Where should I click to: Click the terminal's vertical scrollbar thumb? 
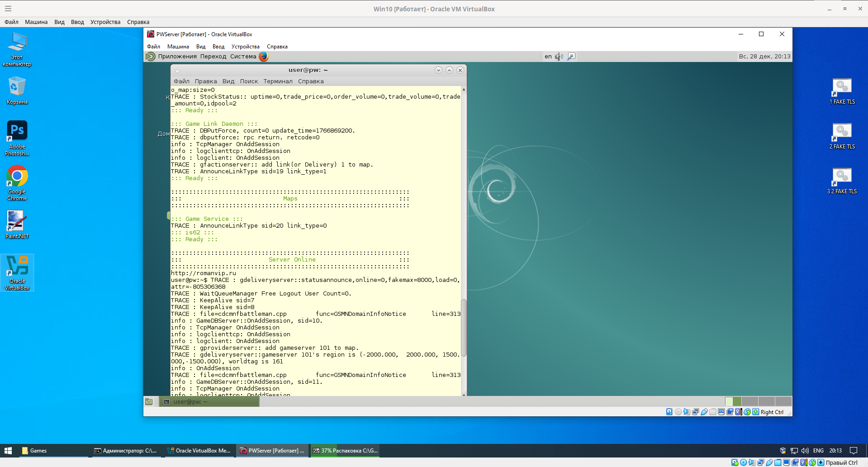pyautogui.click(x=464, y=328)
